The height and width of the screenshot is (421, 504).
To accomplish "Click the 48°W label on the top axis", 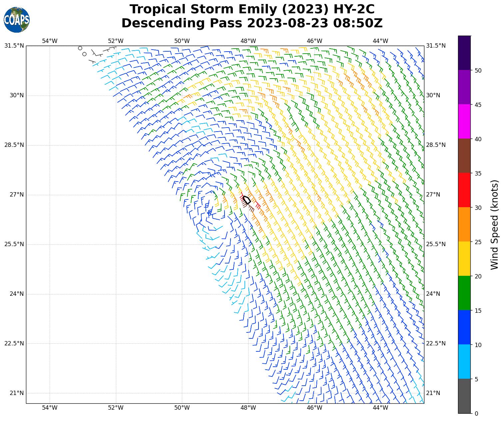I will pyautogui.click(x=248, y=41).
